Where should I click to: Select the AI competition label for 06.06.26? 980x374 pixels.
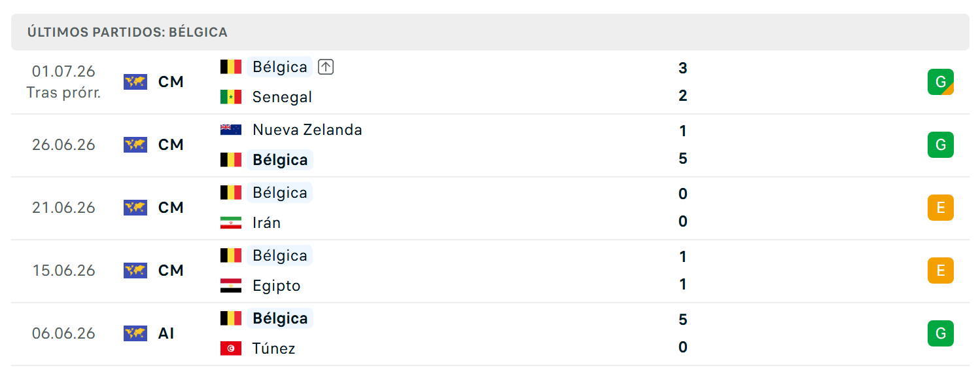[x=166, y=333]
